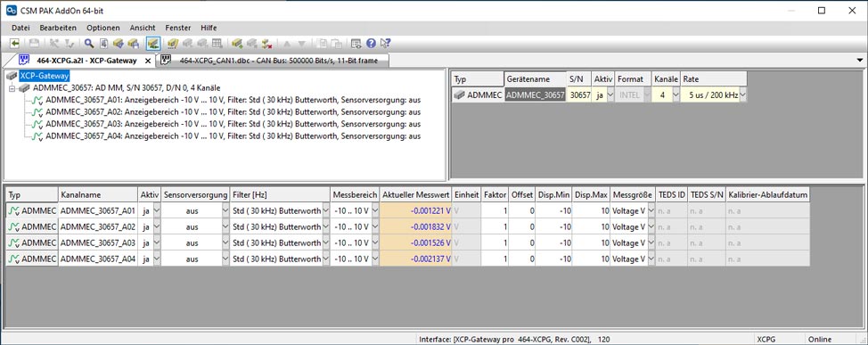Open Aktiv dropdown for ADMMEC_30657_A03

pyautogui.click(x=156, y=243)
